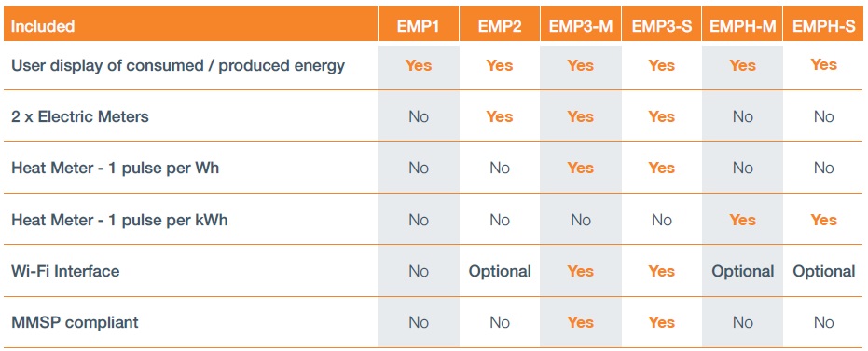Click the Included header cell
The width and height of the screenshot is (868, 351).
click(43, 26)
